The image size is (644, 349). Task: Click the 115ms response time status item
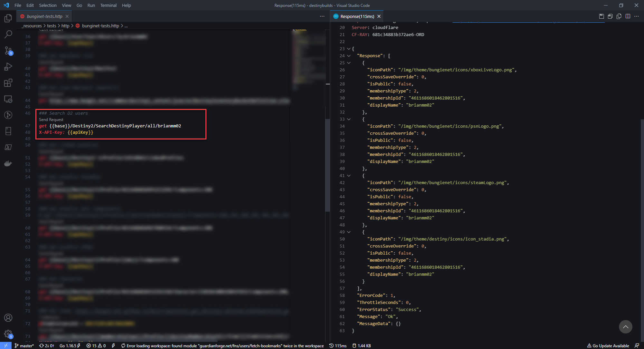pyautogui.click(x=338, y=345)
